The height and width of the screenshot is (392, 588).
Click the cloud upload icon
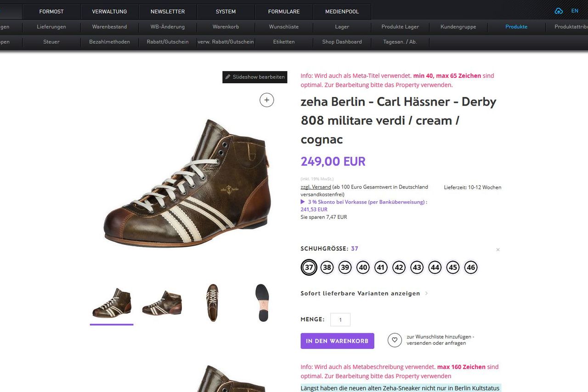559,11
